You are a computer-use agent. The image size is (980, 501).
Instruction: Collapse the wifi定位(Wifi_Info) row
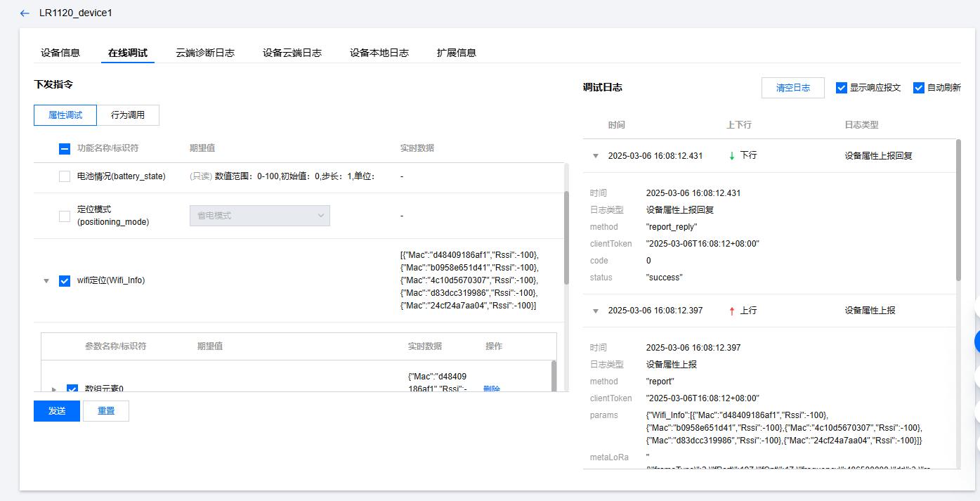click(46, 280)
